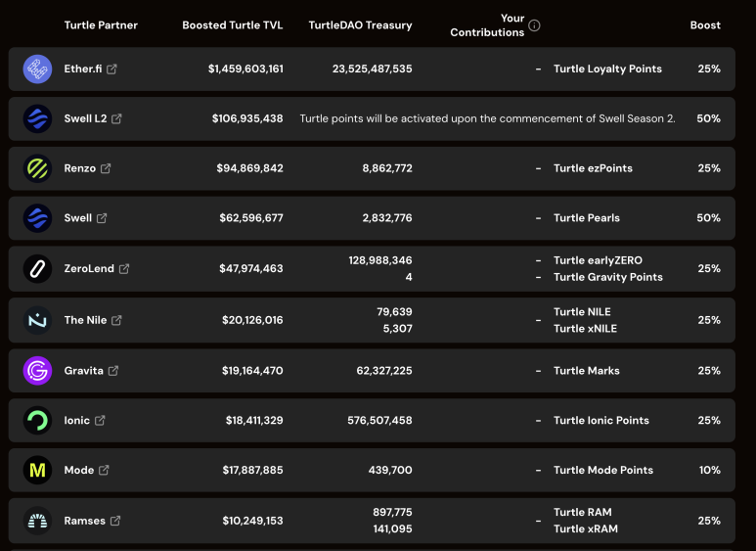The image size is (756, 551).
Task: Click the Swell L2 partner logo
Action: pos(37,118)
